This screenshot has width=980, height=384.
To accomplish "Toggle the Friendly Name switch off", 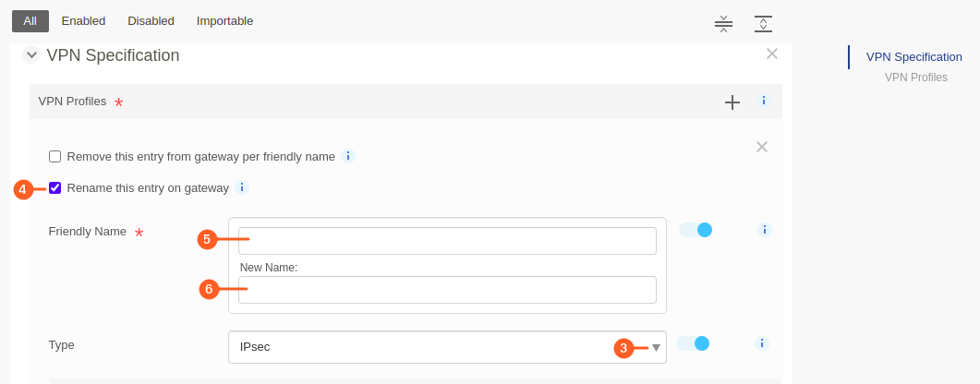I will [696, 230].
